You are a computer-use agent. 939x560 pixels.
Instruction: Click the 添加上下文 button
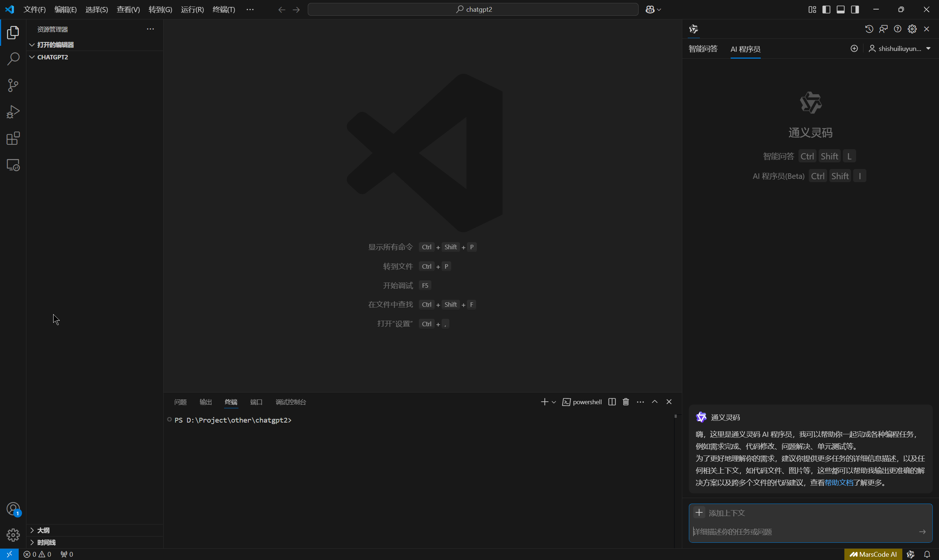699,512
